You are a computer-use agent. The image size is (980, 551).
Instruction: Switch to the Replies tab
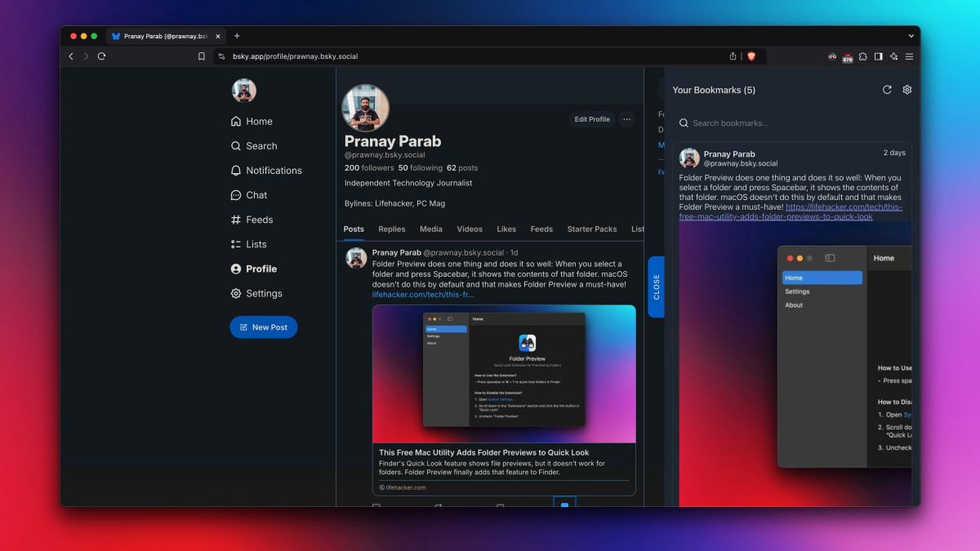pyautogui.click(x=392, y=229)
